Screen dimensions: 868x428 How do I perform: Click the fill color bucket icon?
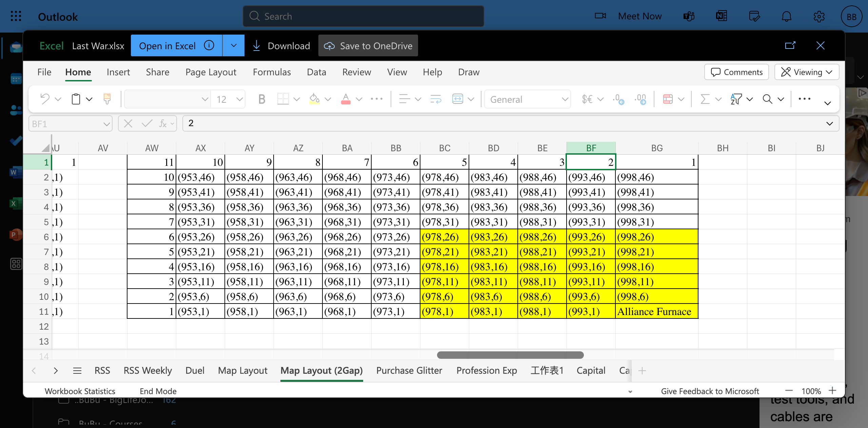[x=314, y=99]
